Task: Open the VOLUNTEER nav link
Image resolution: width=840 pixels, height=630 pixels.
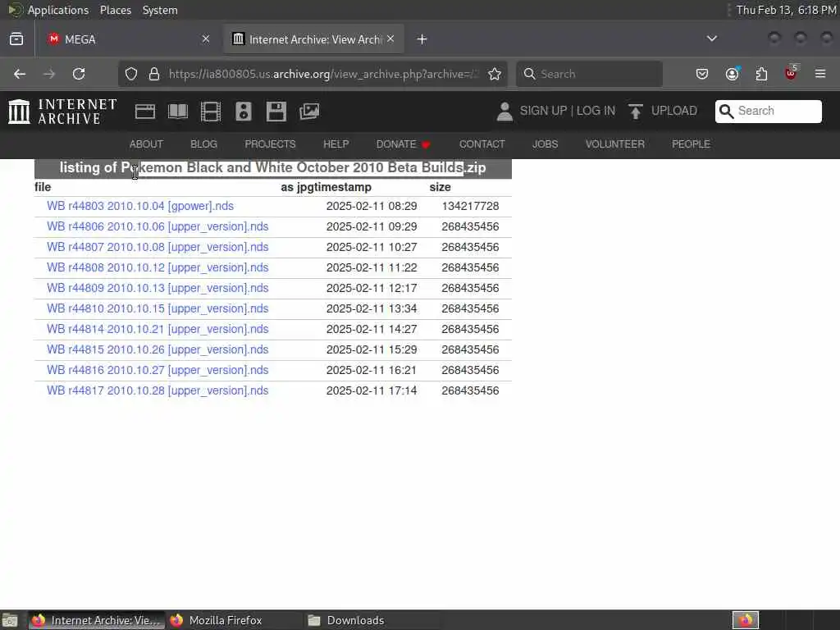Action: coord(615,144)
